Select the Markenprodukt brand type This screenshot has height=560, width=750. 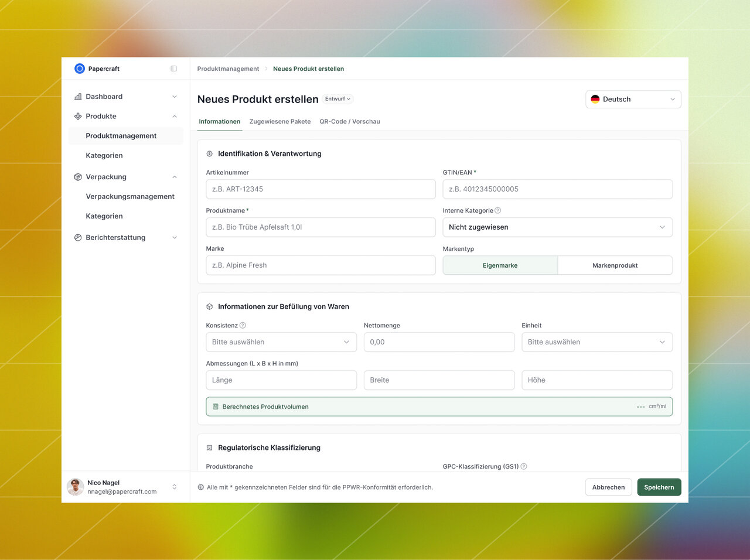tap(615, 265)
